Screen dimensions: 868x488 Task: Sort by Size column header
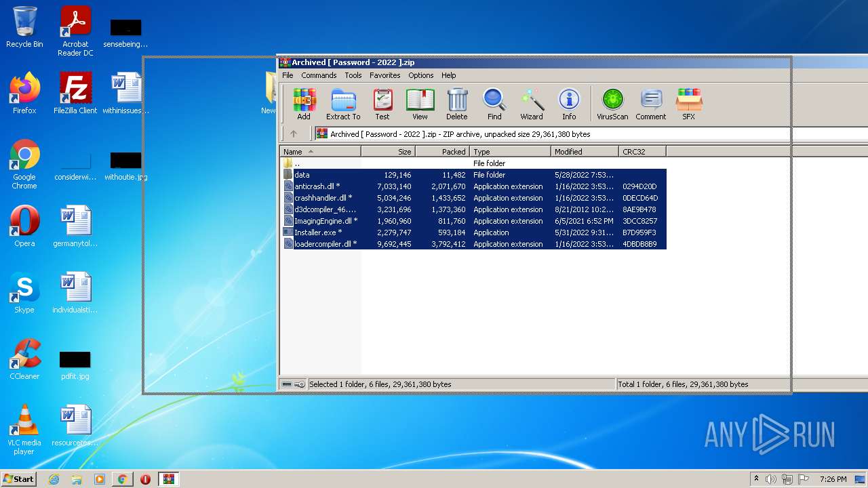(x=388, y=152)
